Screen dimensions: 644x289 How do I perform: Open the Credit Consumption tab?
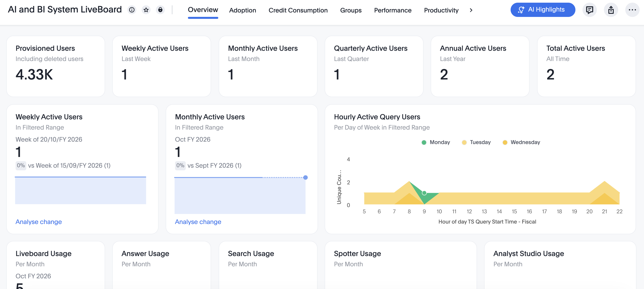pyautogui.click(x=298, y=10)
